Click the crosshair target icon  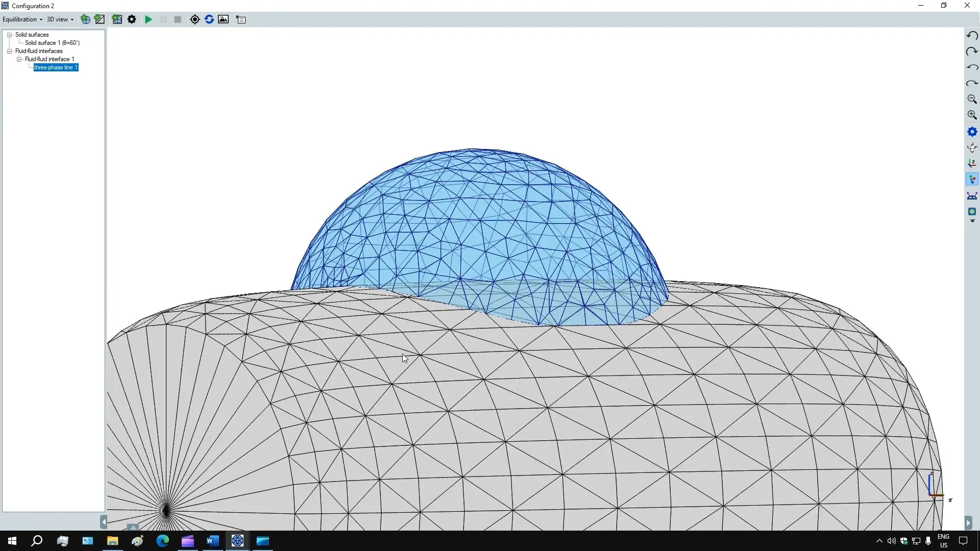coord(194,19)
